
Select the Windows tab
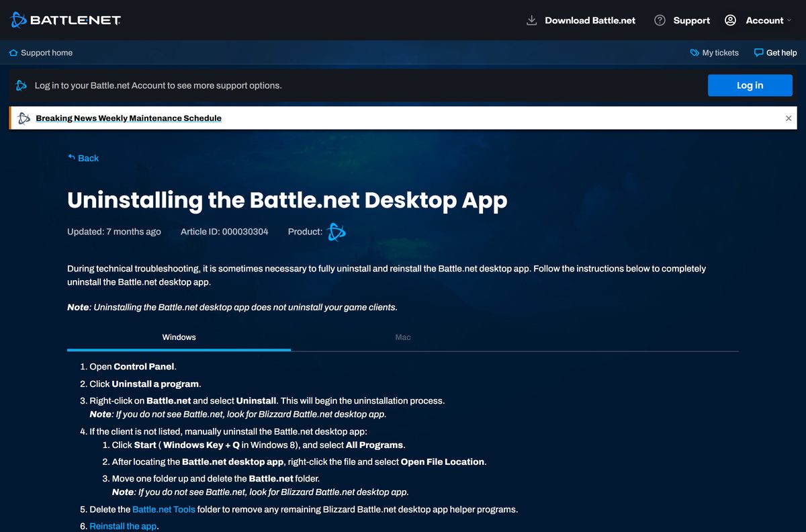coord(179,337)
